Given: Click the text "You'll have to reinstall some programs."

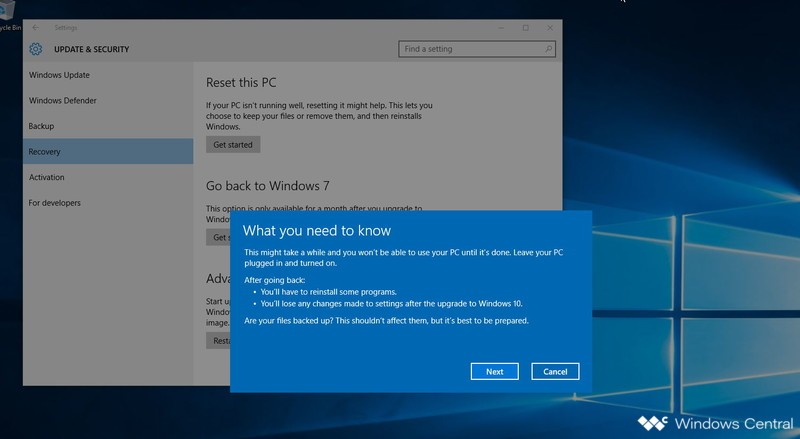Looking at the screenshot, I should (x=329, y=292).
